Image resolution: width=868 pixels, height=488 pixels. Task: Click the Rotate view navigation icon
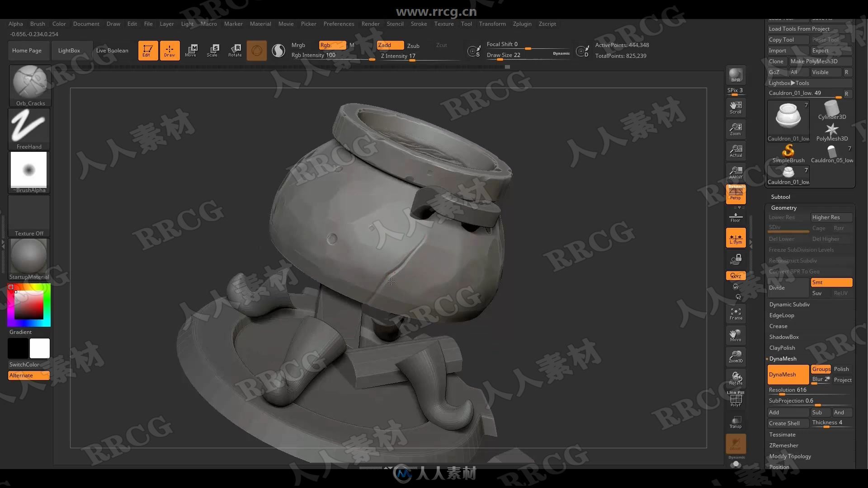coord(736,379)
